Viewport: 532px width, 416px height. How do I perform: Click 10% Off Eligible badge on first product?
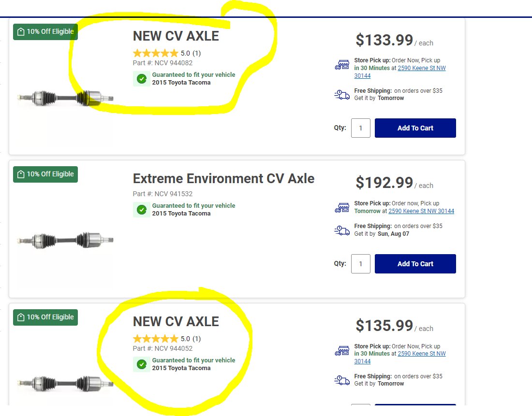pyautogui.click(x=45, y=32)
